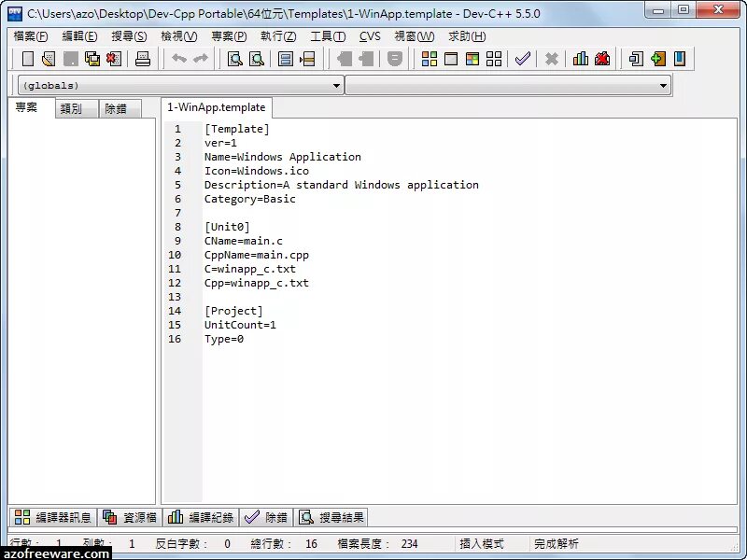Click the Profile analysis bar chart icon

click(x=580, y=59)
